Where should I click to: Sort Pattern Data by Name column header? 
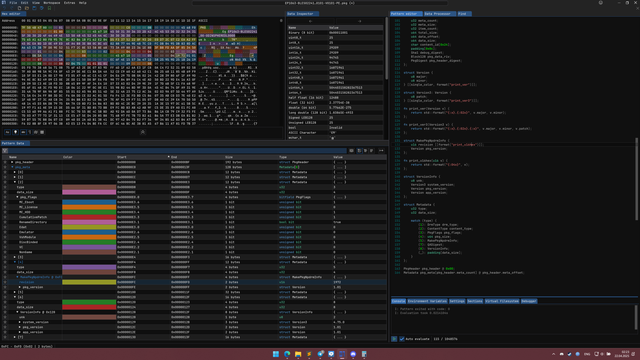(35, 157)
